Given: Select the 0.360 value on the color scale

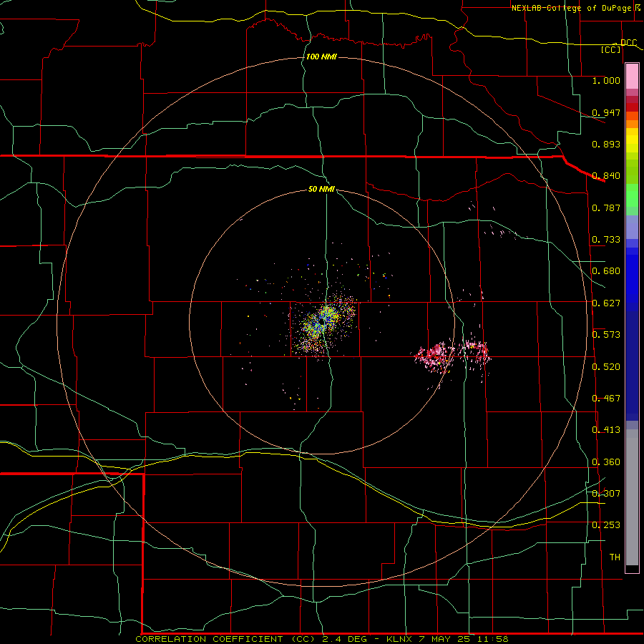Looking at the screenshot, I should coord(606,462).
